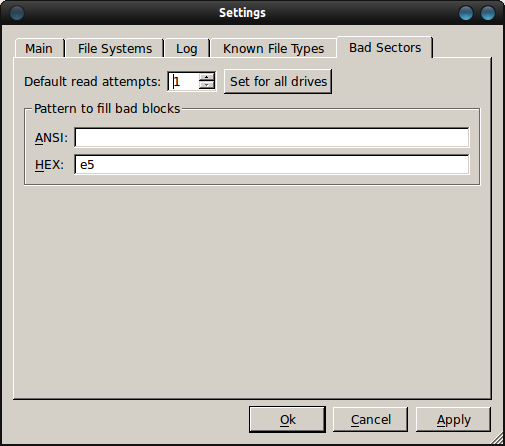Click into the ANSI pattern field
The height and width of the screenshot is (446, 505).
point(272,137)
